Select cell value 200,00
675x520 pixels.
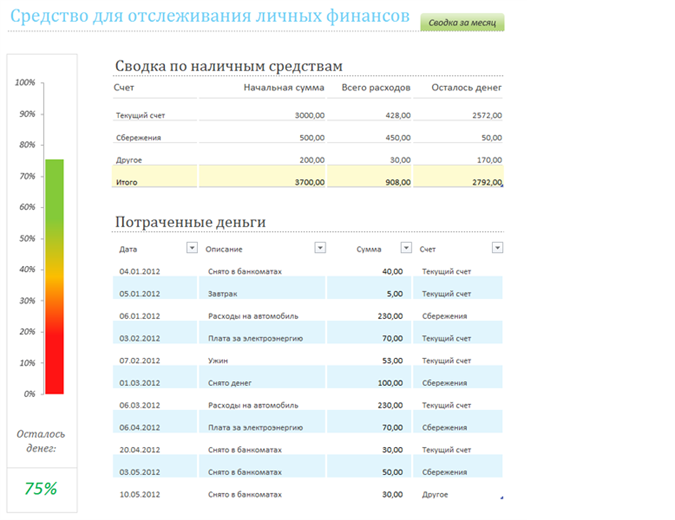point(312,160)
